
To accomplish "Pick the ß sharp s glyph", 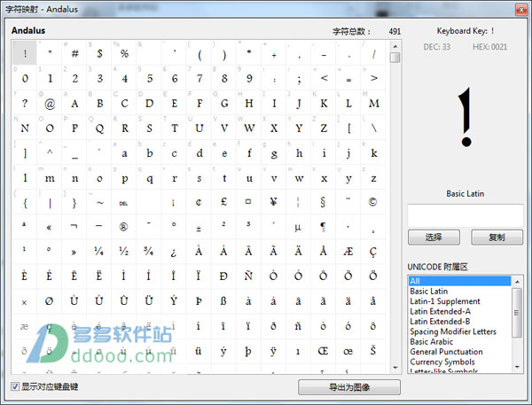I will tap(224, 301).
